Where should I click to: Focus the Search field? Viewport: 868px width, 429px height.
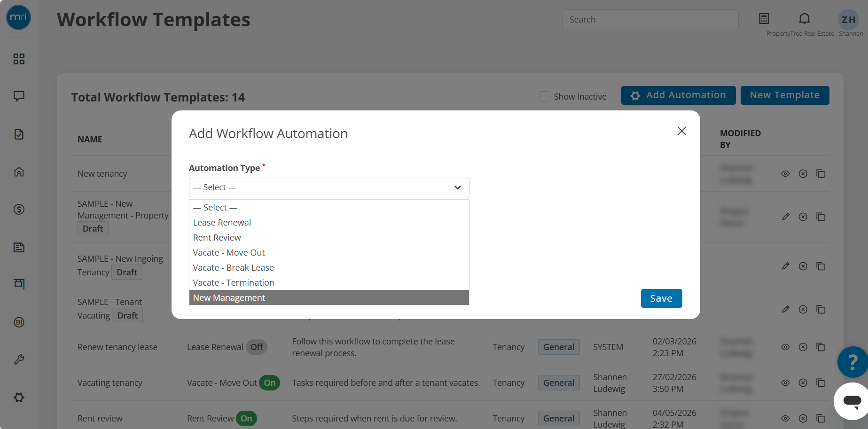[x=650, y=19]
